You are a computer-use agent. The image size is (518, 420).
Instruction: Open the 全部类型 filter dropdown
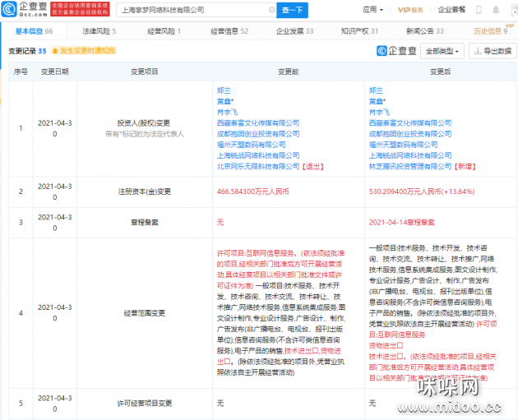pyautogui.click(x=442, y=51)
